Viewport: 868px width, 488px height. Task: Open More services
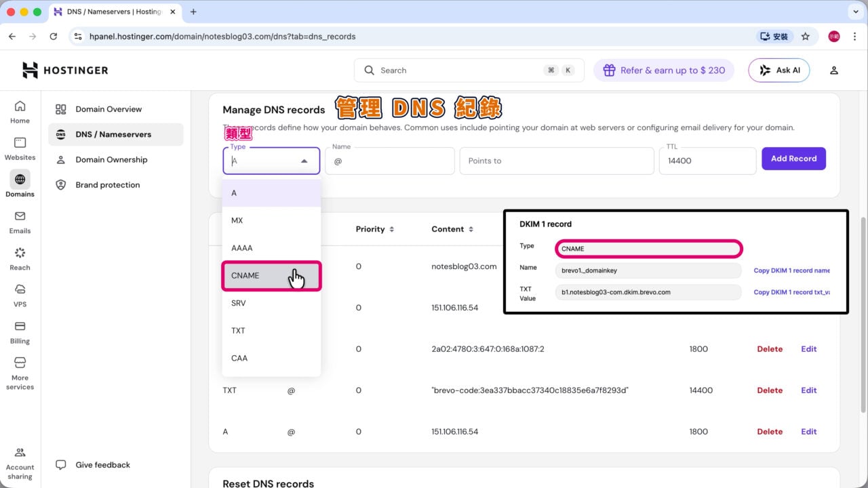click(x=20, y=374)
